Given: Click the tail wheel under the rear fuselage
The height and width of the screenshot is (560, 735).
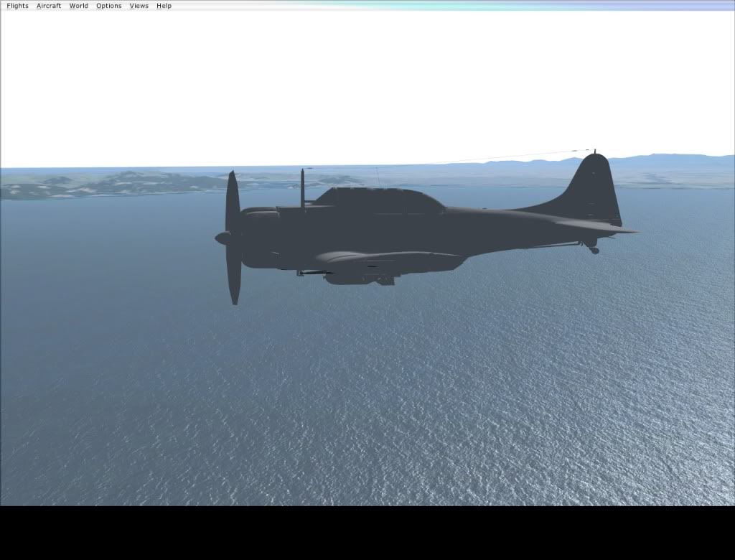Looking at the screenshot, I should (593, 249).
